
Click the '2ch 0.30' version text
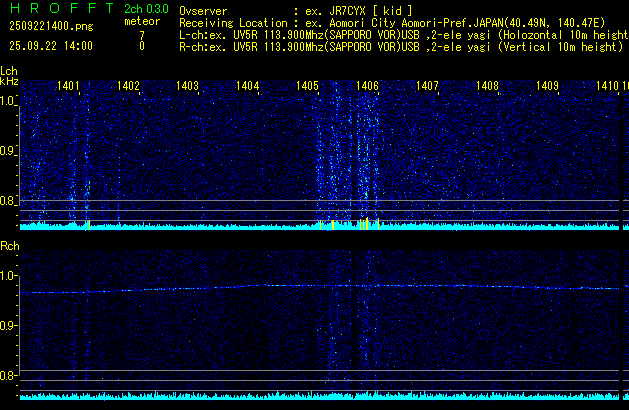[x=146, y=9]
